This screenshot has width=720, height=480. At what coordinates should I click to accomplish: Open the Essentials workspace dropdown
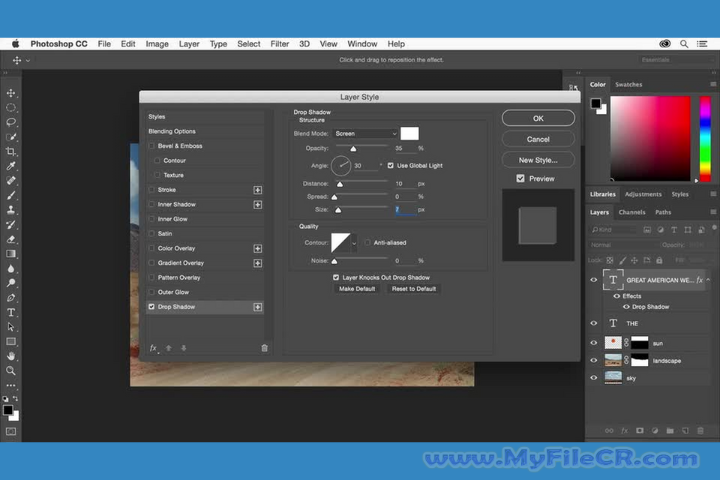point(676,60)
